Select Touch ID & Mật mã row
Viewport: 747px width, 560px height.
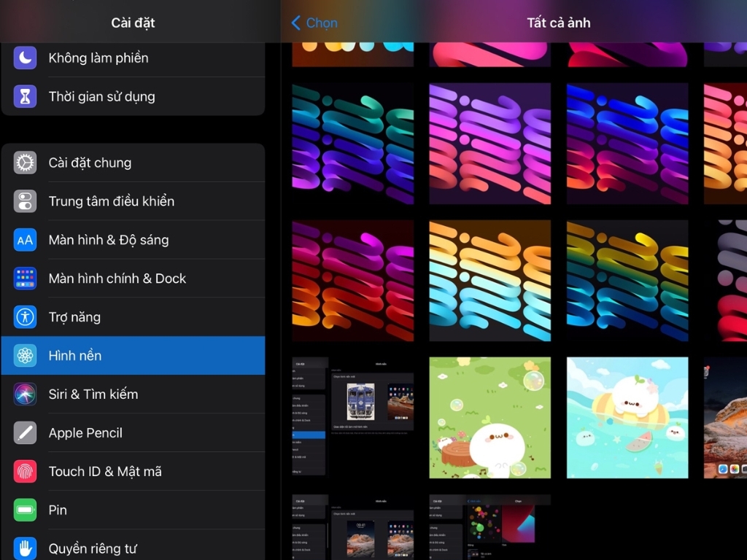click(x=133, y=471)
